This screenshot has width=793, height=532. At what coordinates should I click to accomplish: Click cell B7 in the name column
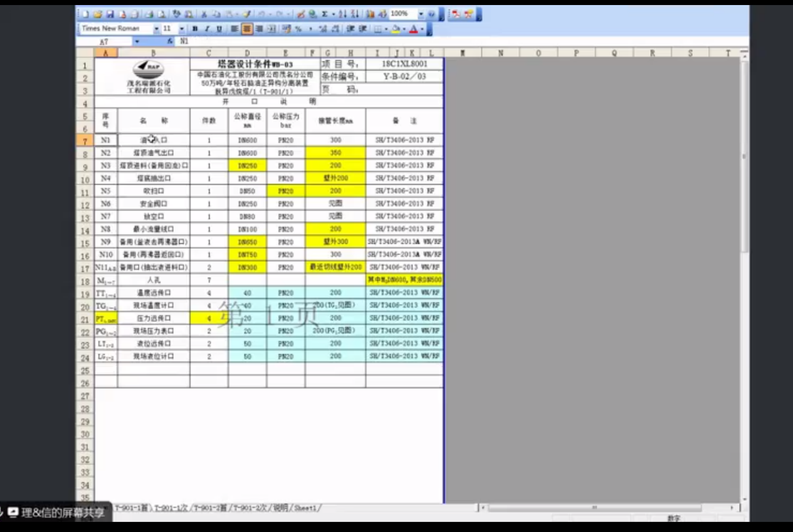click(154, 140)
